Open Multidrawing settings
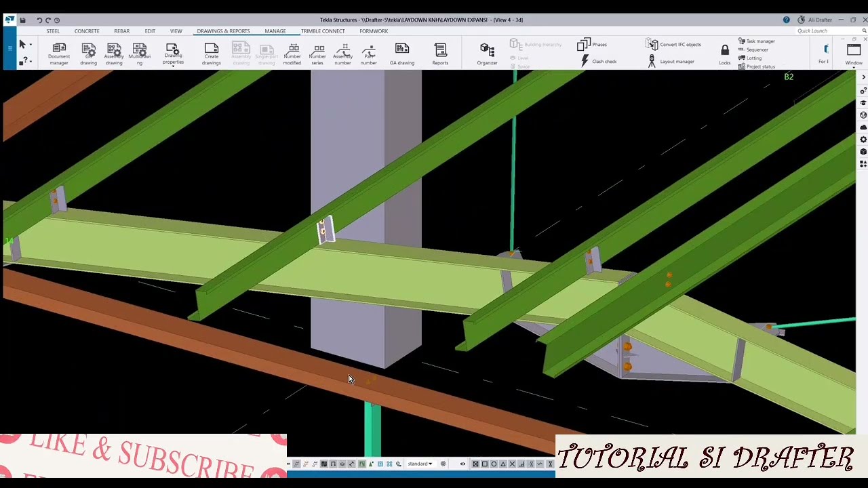Viewport: 868px width, 488px height. [x=140, y=54]
